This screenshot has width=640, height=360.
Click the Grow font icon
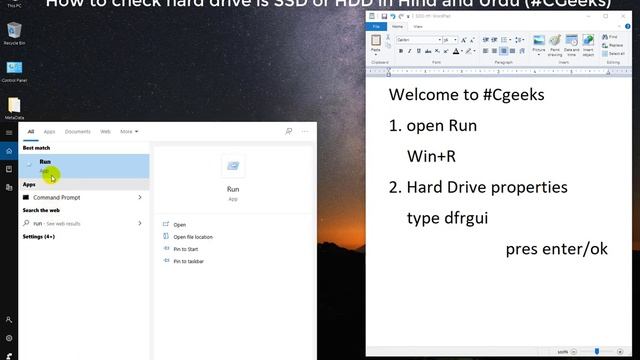pyautogui.click(x=463, y=40)
